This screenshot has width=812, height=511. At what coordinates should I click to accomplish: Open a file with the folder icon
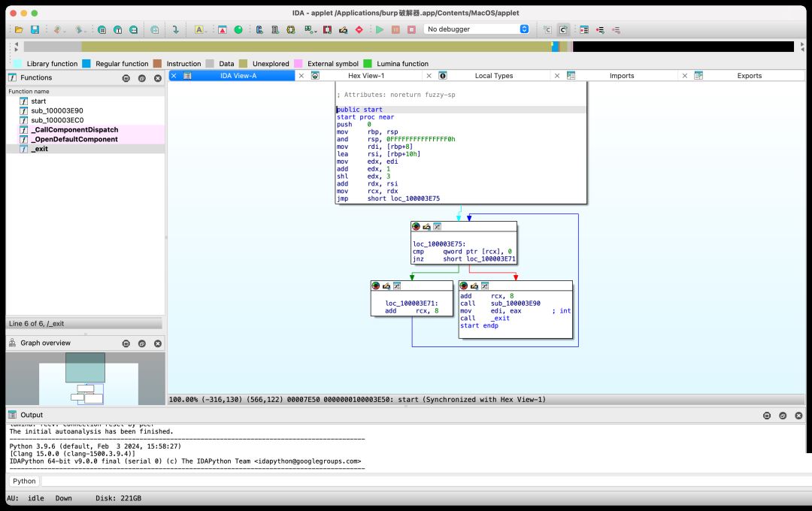point(19,29)
